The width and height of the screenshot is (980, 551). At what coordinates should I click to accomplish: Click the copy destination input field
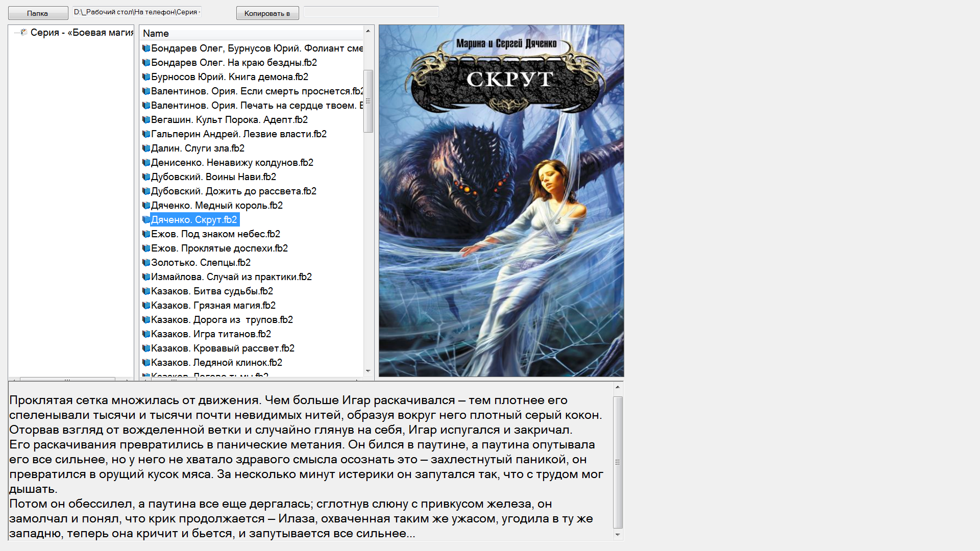[x=371, y=12]
